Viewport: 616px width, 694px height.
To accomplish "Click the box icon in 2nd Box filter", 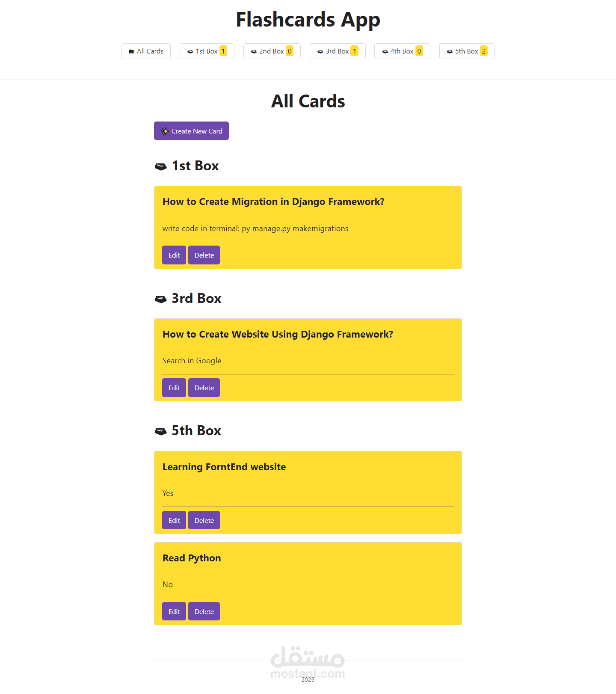I will pos(253,51).
